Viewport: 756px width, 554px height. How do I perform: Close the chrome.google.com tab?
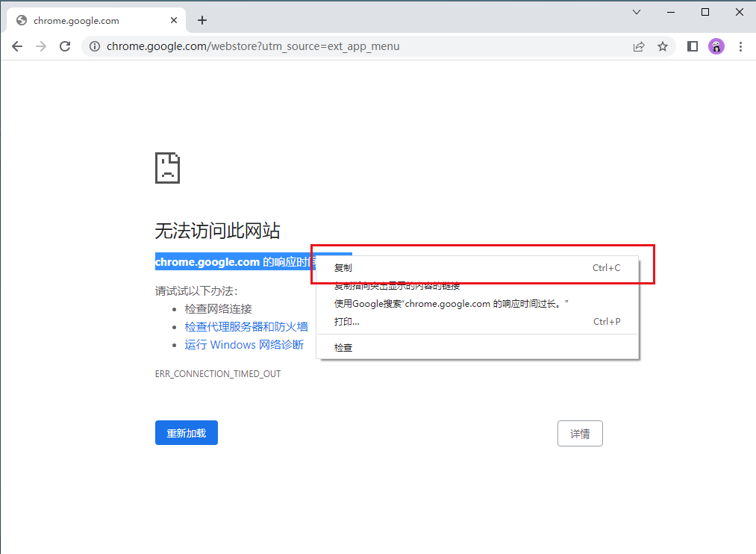(x=174, y=20)
